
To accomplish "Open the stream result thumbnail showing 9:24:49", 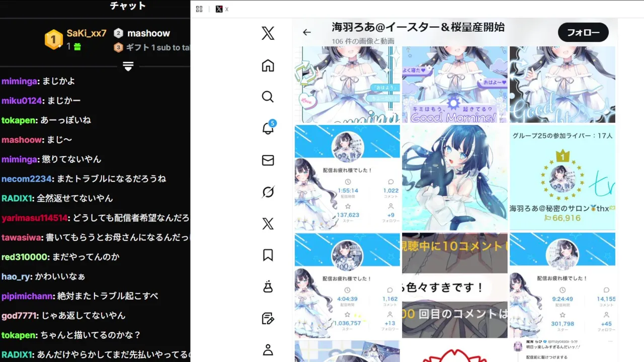I will [x=562, y=286].
